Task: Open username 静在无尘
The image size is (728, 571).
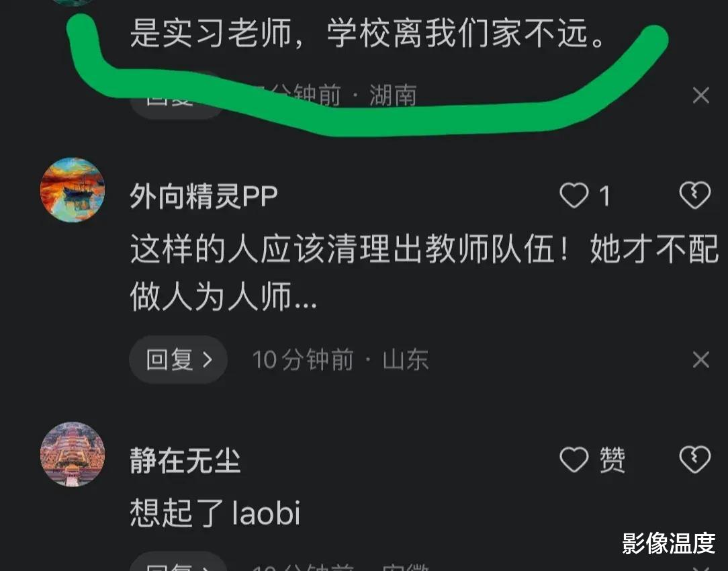Action: point(185,460)
